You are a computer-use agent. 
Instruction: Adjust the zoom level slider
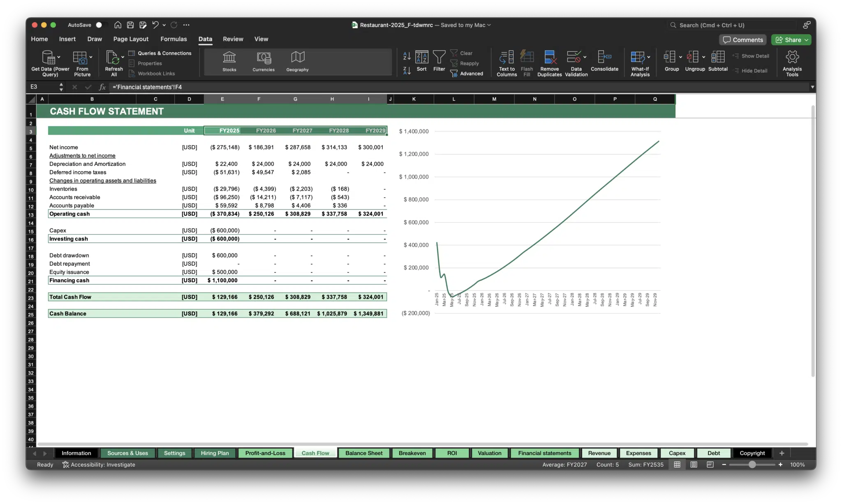pyautogui.click(x=752, y=465)
